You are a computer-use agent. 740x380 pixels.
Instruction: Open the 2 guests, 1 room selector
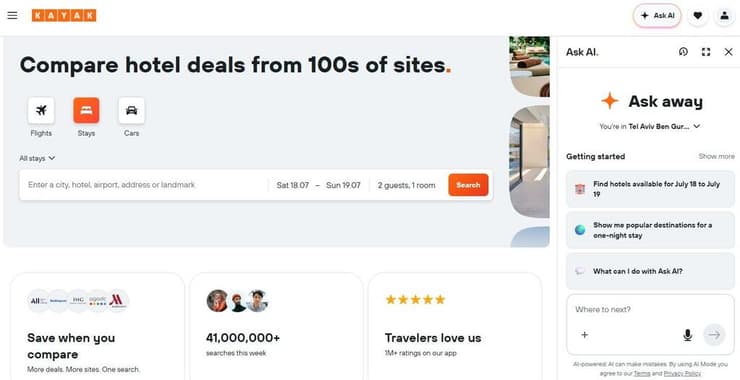point(406,185)
